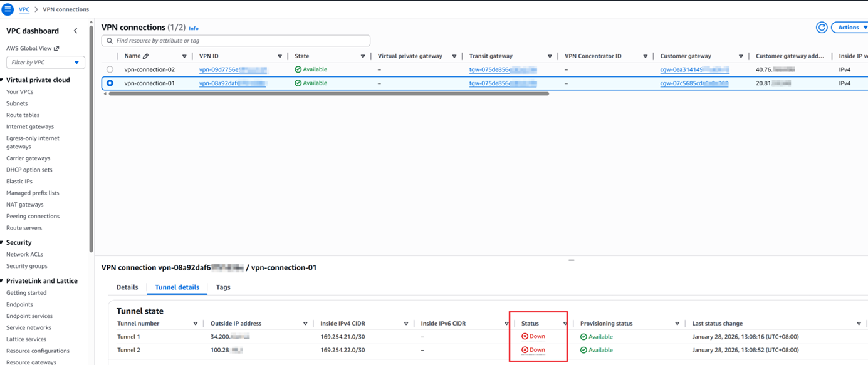This screenshot has width=868, height=365.
Task: Switch to the Tunnel details tab
Action: click(177, 287)
